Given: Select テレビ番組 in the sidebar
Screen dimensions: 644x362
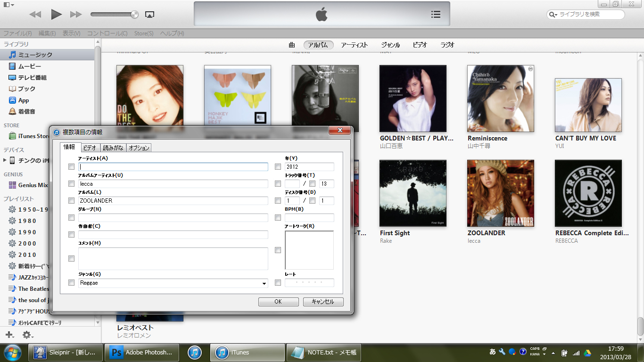Looking at the screenshot, I should 48,77.
